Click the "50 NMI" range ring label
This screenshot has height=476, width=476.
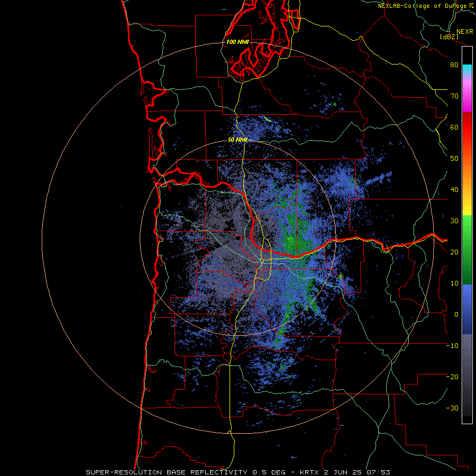point(237,140)
